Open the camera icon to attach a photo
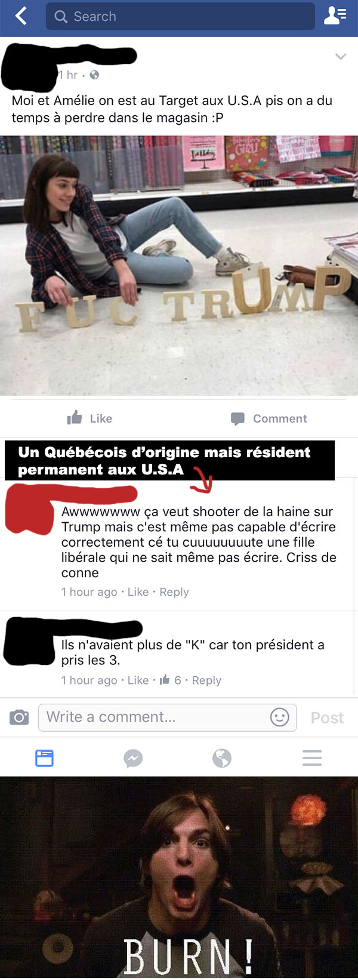 [19, 717]
